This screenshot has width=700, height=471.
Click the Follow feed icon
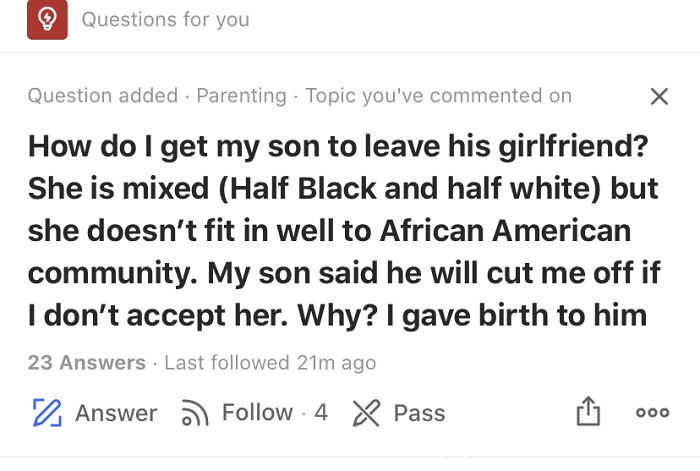click(193, 413)
